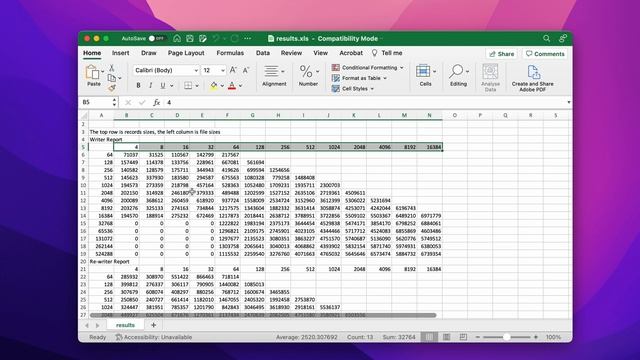Image resolution: width=640 pixels, height=360 pixels.
Task: Adjust the zoom slider handle
Action: [x=506, y=337]
